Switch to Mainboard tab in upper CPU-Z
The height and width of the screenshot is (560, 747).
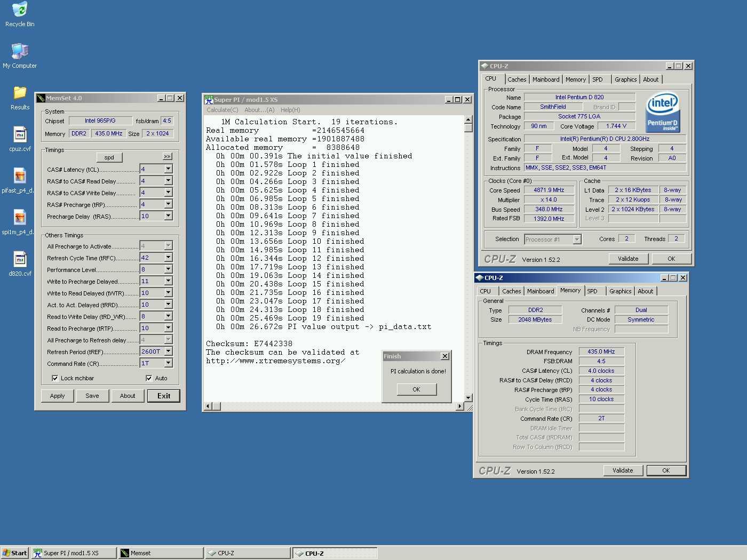click(546, 79)
